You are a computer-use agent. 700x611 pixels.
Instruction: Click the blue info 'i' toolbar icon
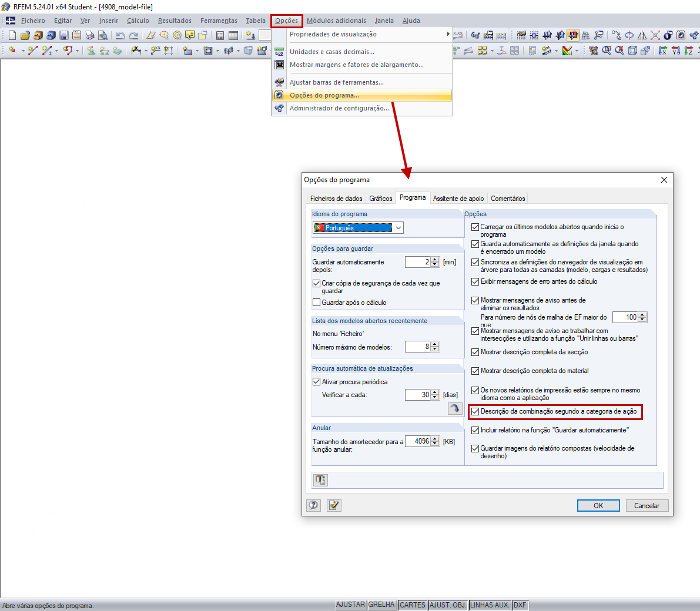coord(668,35)
